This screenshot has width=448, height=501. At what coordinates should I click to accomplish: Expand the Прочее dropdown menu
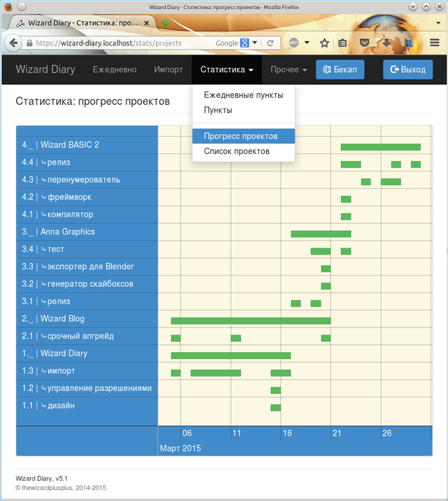click(x=288, y=70)
